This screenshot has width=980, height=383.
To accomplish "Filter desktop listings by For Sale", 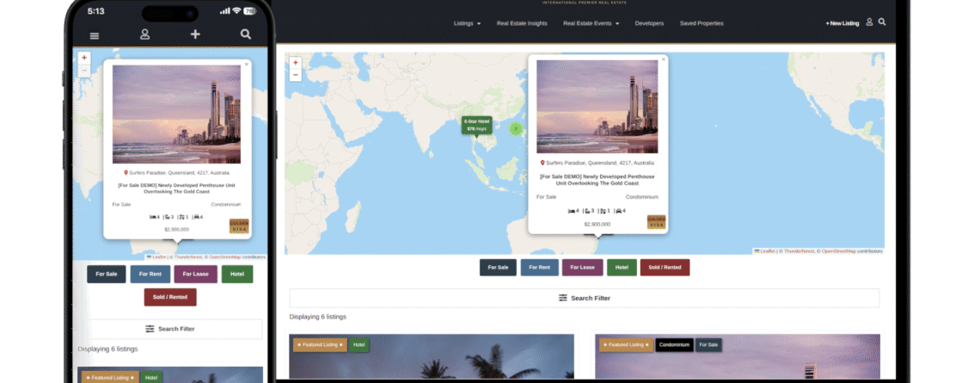I will point(498,267).
